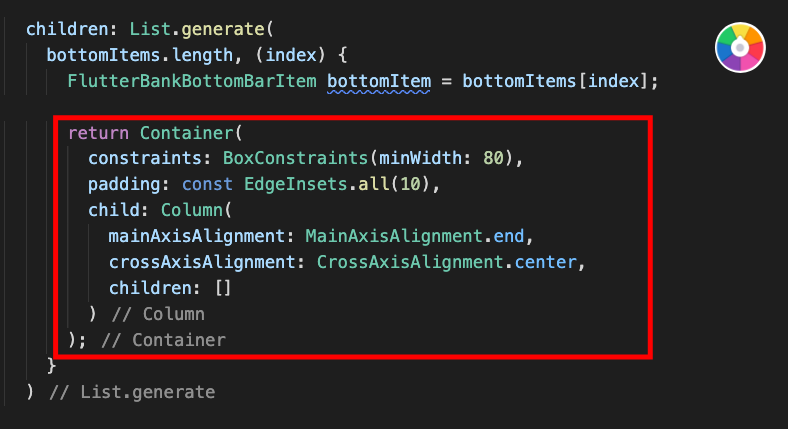Click CrossAxisAlignment.center value

(x=446, y=262)
